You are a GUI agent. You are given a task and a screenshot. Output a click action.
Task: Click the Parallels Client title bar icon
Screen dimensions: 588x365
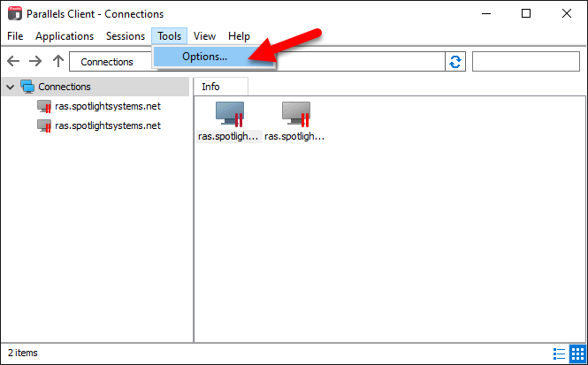[x=13, y=14]
